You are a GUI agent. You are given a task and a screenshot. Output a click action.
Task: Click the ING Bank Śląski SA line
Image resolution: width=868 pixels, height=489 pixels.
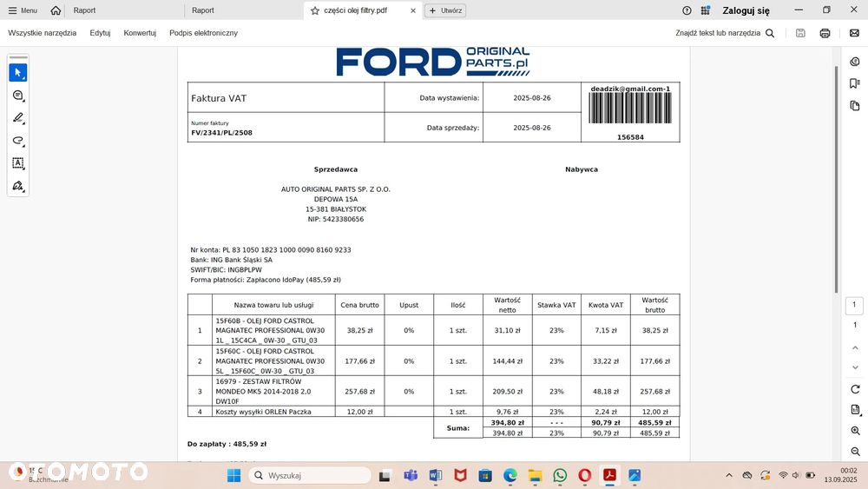tap(232, 260)
